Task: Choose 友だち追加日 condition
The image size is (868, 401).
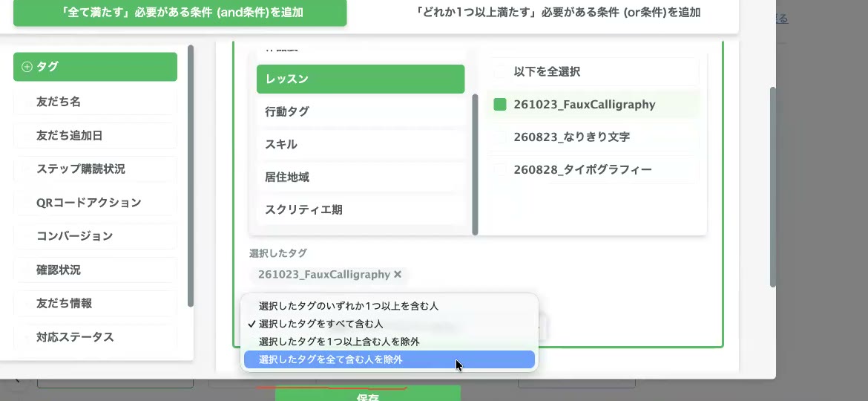Action: pos(95,135)
